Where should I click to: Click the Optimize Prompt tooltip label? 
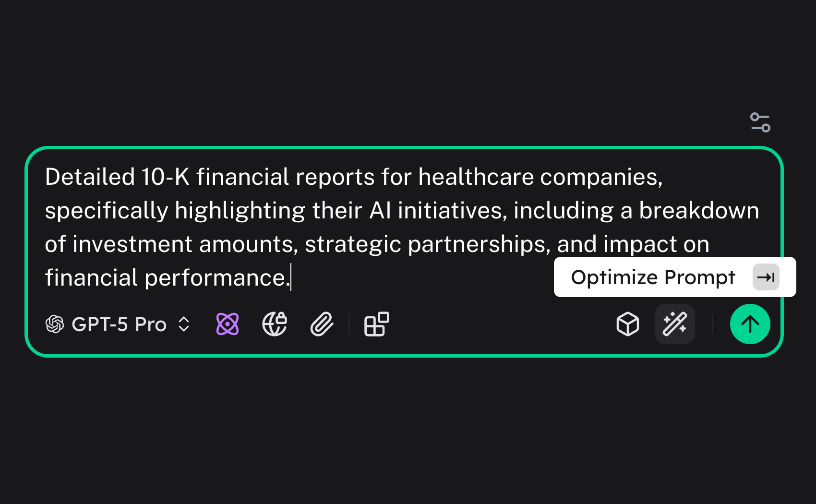[x=653, y=277]
